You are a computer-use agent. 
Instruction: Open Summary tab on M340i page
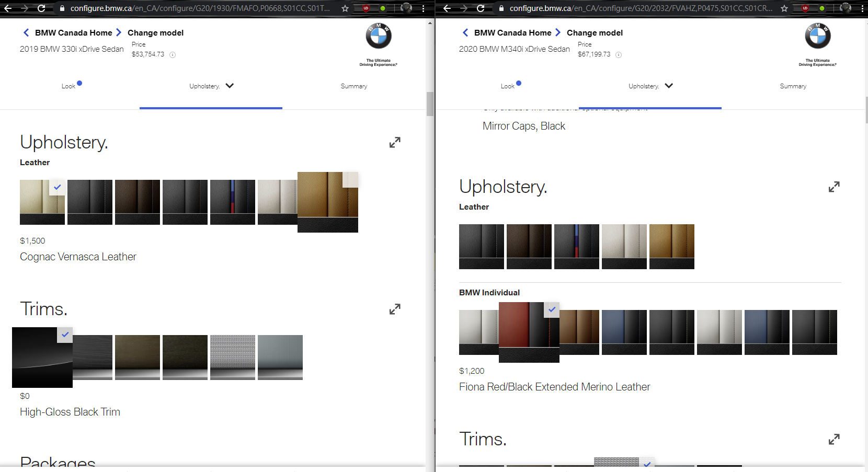click(793, 86)
